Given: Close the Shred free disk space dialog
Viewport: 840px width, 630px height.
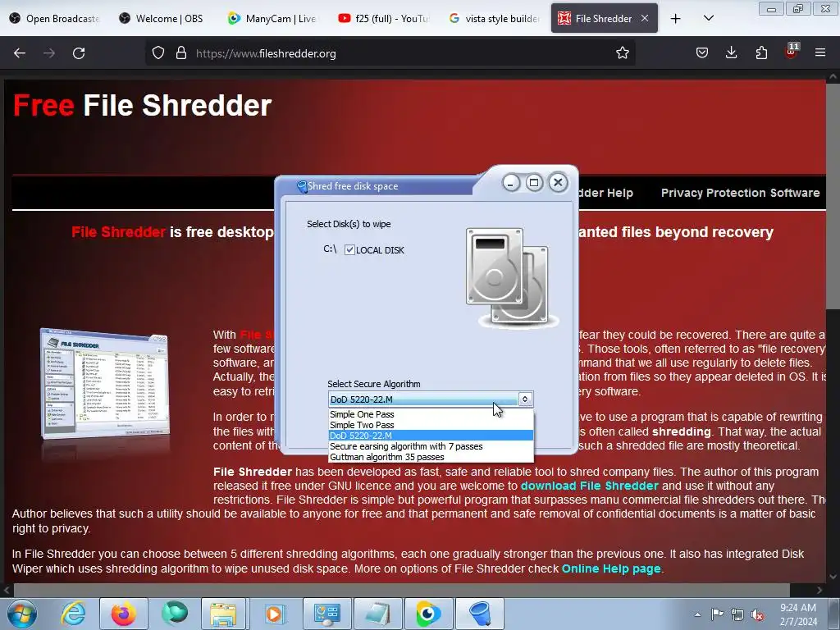Looking at the screenshot, I should 558,183.
